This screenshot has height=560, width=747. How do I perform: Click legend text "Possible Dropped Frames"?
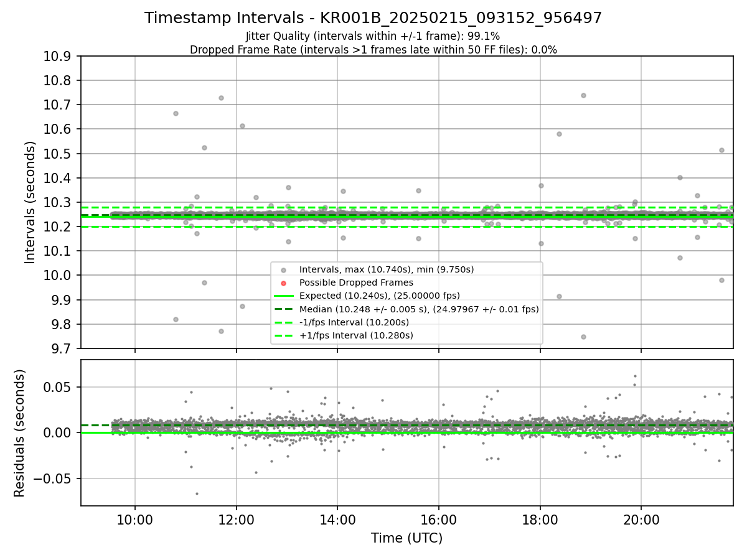click(356, 282)
